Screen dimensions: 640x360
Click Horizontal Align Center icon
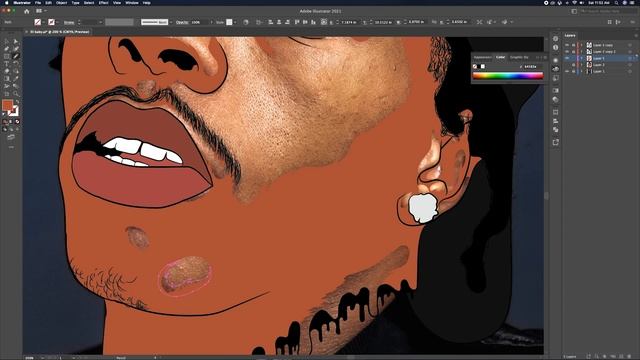[x=279, y=22]
